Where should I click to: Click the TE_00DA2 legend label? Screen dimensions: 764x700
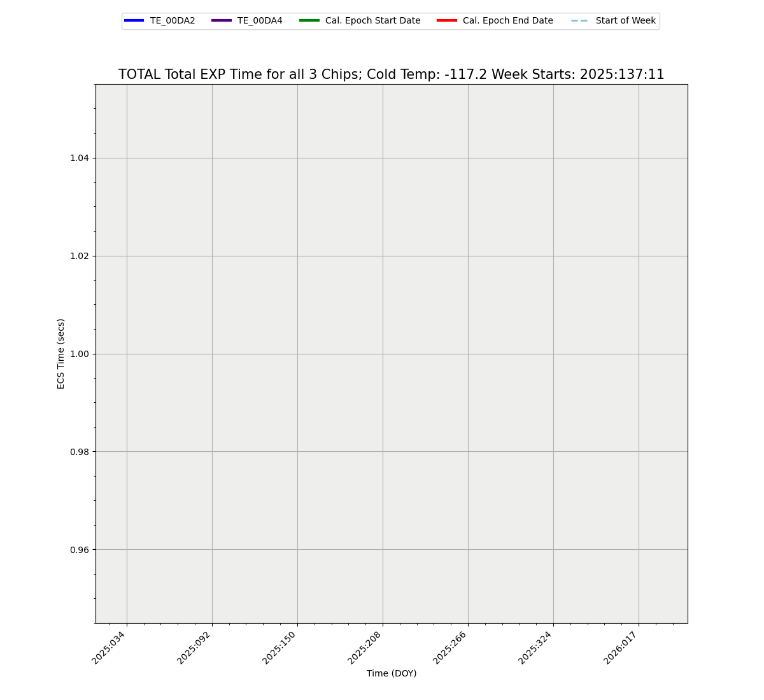173,21
